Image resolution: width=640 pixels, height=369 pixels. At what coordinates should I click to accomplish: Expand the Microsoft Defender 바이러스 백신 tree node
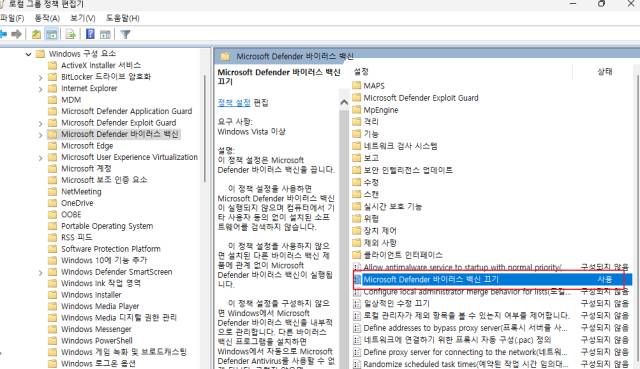(x=40, y=134)
